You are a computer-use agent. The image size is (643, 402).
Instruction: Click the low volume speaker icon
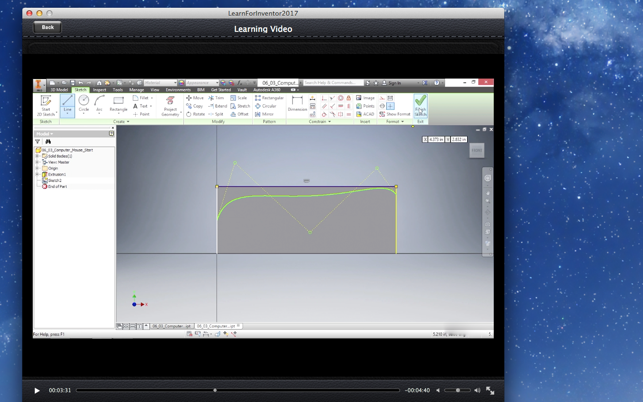tap(438, 391)
